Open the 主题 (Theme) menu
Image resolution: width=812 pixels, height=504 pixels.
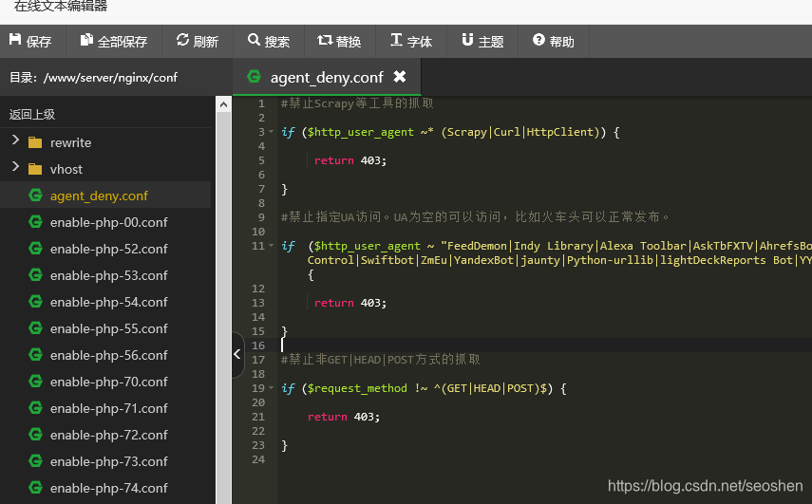[482, 42]
